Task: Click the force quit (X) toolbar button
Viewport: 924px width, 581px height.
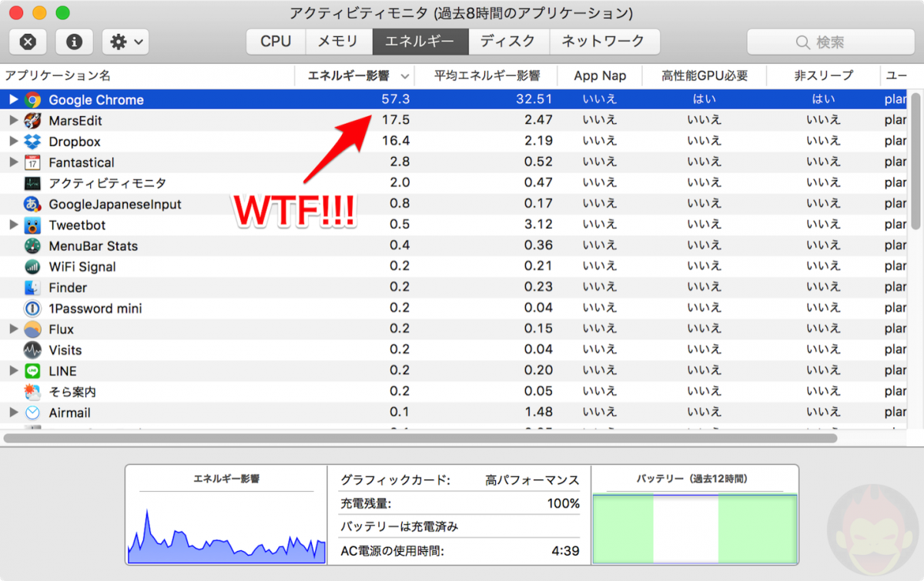Action: coord(28,42)
